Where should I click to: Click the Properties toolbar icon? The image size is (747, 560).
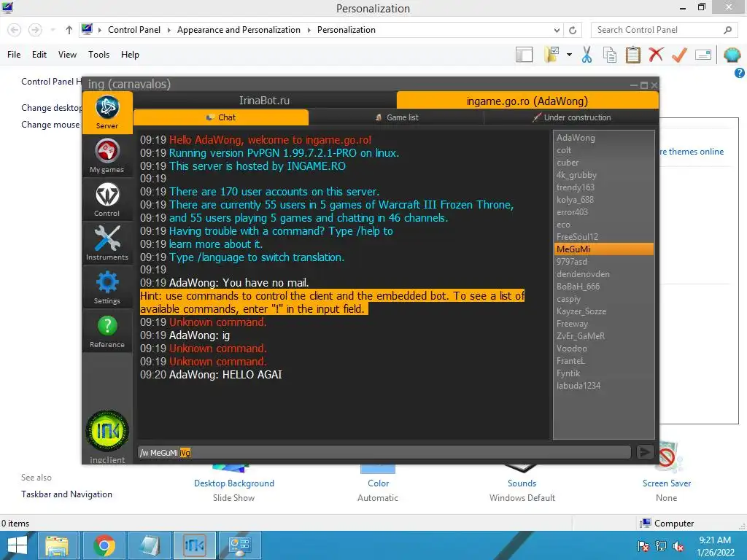coord(703,55)
